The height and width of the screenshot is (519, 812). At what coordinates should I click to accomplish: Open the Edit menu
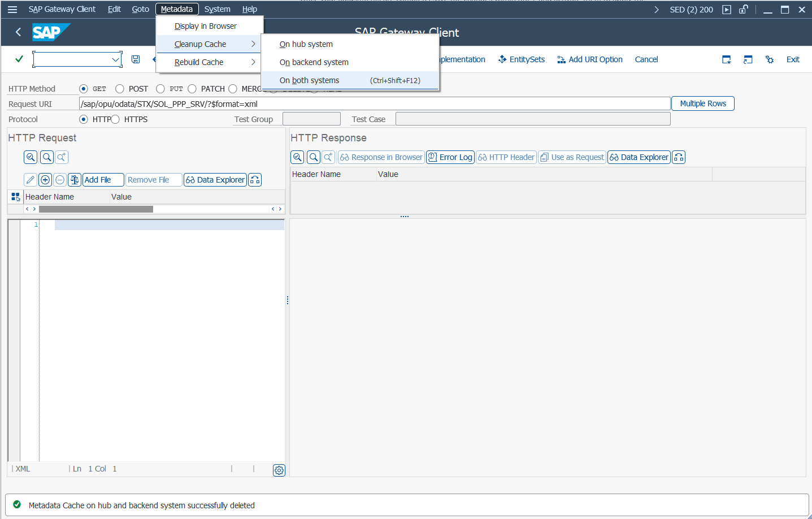click(114, 9)
